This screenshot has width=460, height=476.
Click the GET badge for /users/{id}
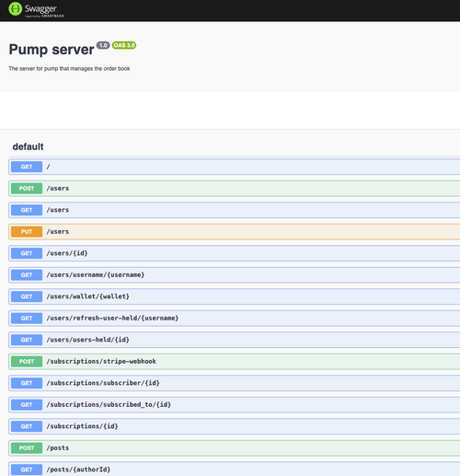(27, 253)
